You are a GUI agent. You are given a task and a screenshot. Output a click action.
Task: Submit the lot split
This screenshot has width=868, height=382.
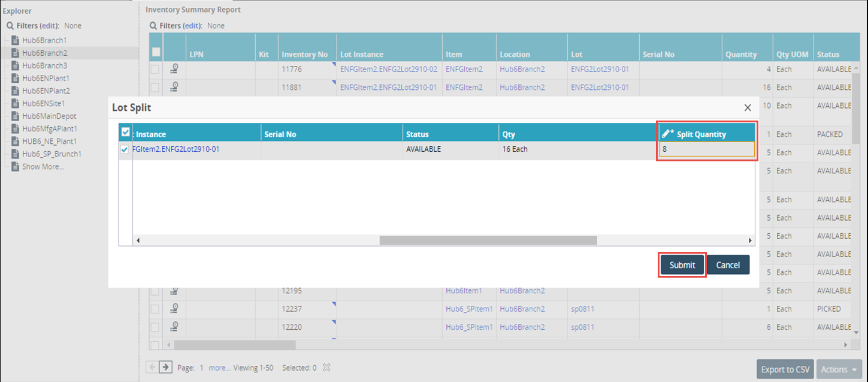pyautogui.click(x=682, y=265)
